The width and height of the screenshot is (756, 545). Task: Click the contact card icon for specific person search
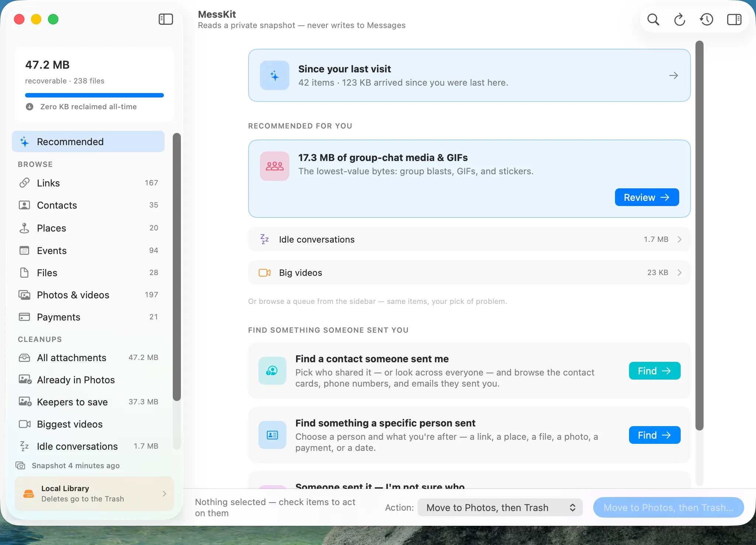click(272, 435)
